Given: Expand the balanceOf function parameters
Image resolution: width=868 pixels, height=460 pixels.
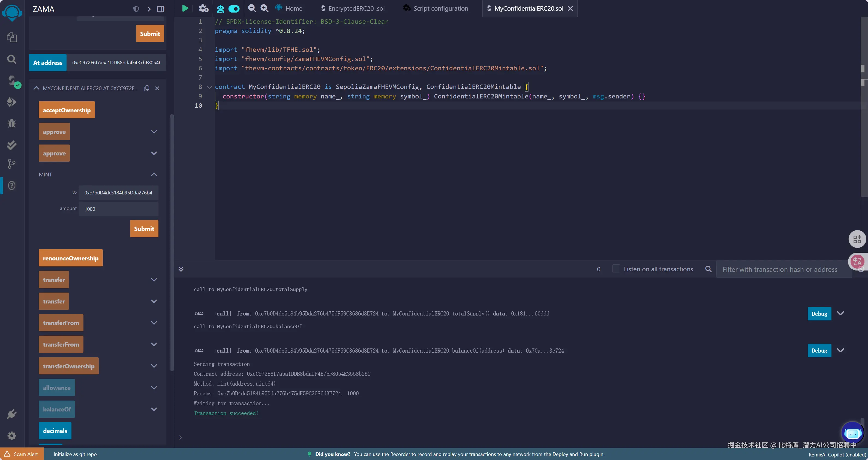Looking at the screenshot, I should click(154, 409).
